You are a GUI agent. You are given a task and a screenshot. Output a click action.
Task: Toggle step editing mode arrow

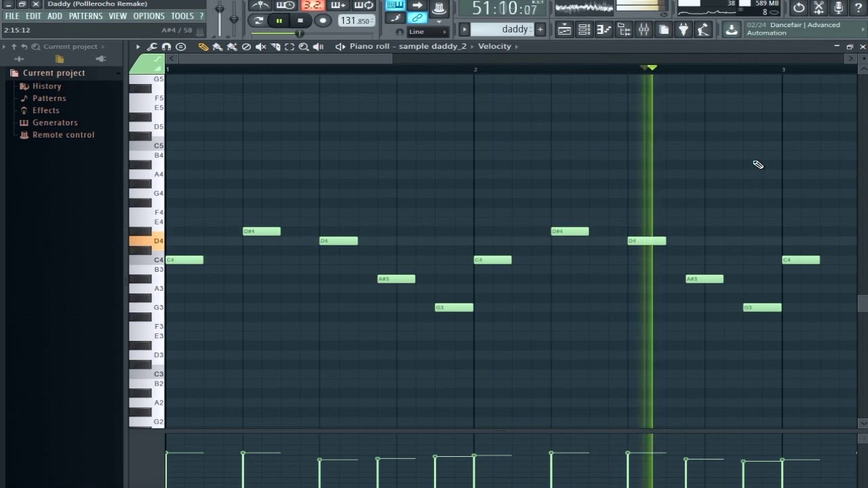pyautogui.click(x=417, y=5)
